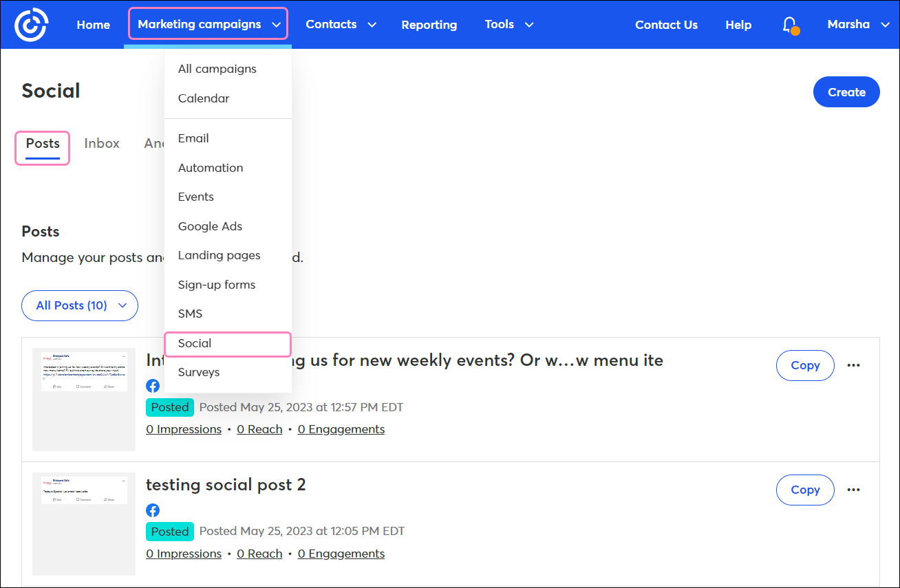The height and width of the screenshot is (588, 900).
Task: Click the thumbnail of the first post
Action: 83,399
